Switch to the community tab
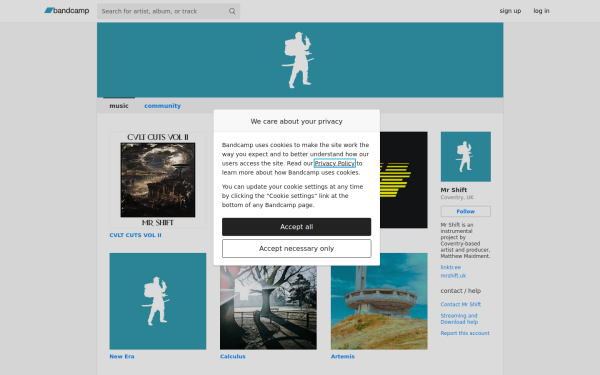Viewport: 600px width, 375px height. point(162,106)
